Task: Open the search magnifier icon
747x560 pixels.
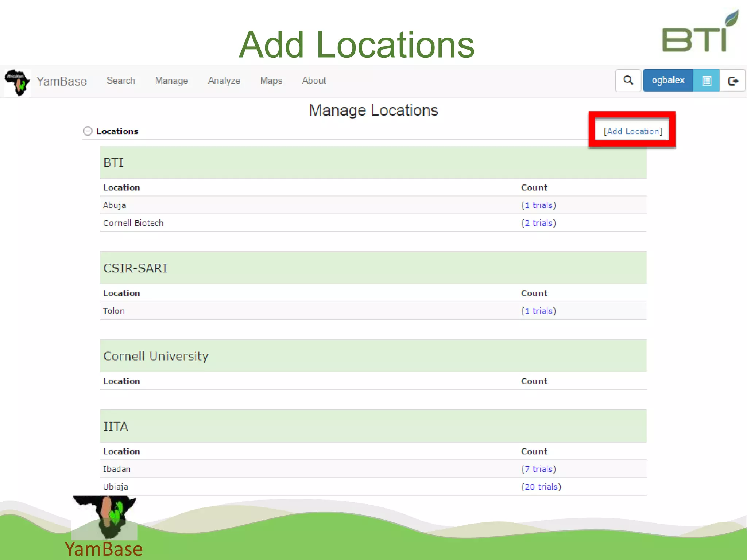Action: point(628,81)
